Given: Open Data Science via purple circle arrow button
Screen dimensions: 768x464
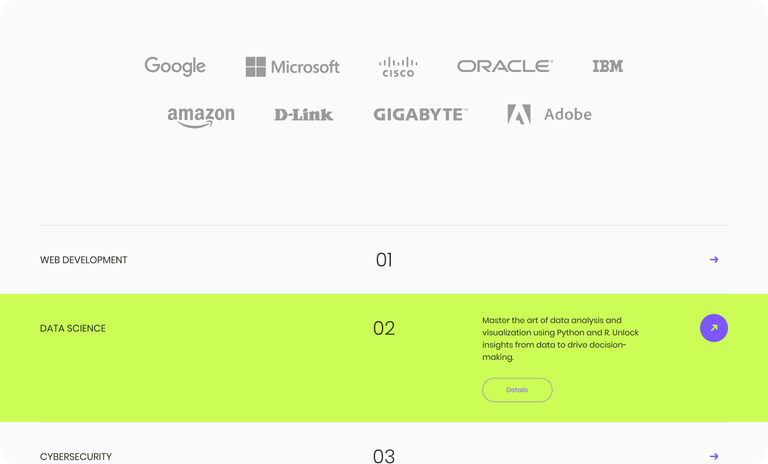Looking at the screenshot, I should (x=714, y=328).
